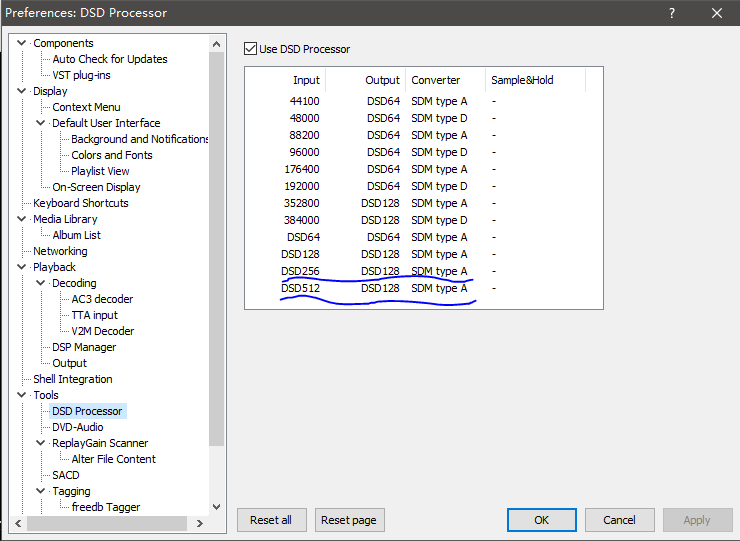The width and height of the screenshot is (740, 541).
Task: Confirm settings with OK button
Action: pos(541,520)
